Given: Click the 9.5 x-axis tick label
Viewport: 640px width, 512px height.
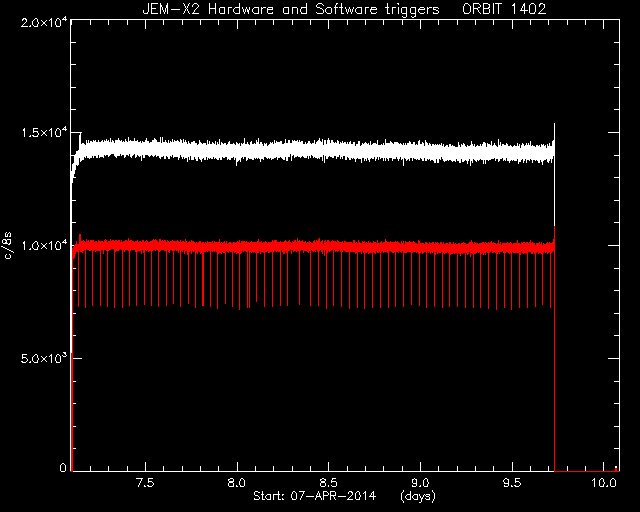Looking at the screenshot, I should pyautogui.click(x=512, y=483).
